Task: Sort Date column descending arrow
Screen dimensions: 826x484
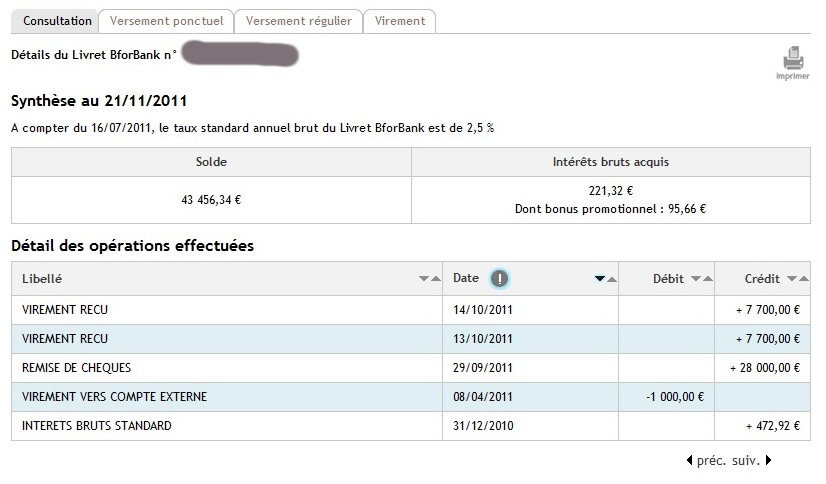Action: tap(599, 279)
